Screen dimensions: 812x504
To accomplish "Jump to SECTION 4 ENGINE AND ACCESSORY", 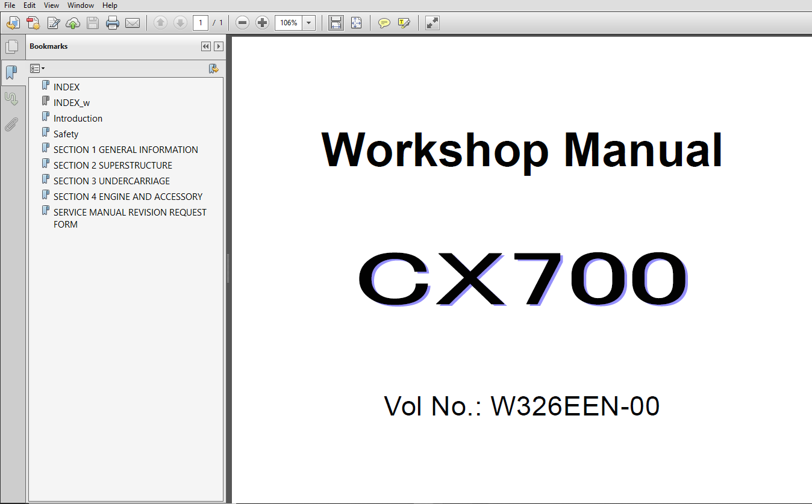I will pos(128,197).
